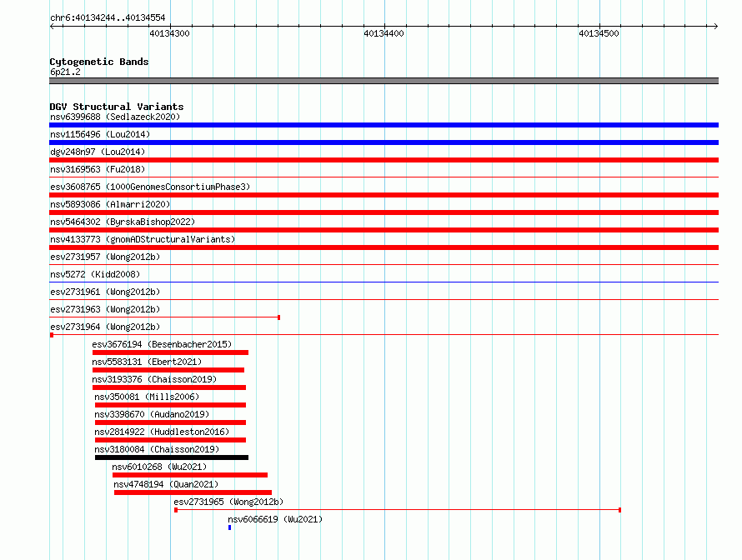Open variant nsv5893086 (Almarri2020) label
The image size is (742, 560).
point(110,204)
